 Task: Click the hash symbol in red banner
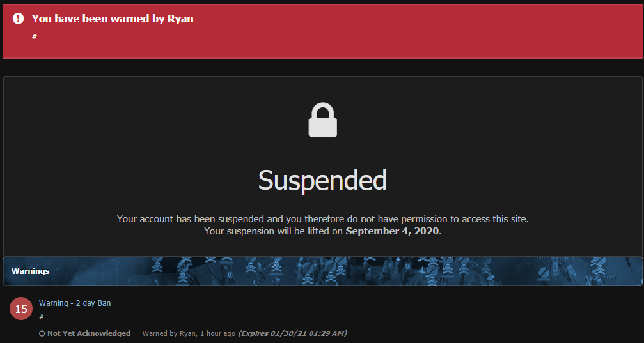[35, 36]
